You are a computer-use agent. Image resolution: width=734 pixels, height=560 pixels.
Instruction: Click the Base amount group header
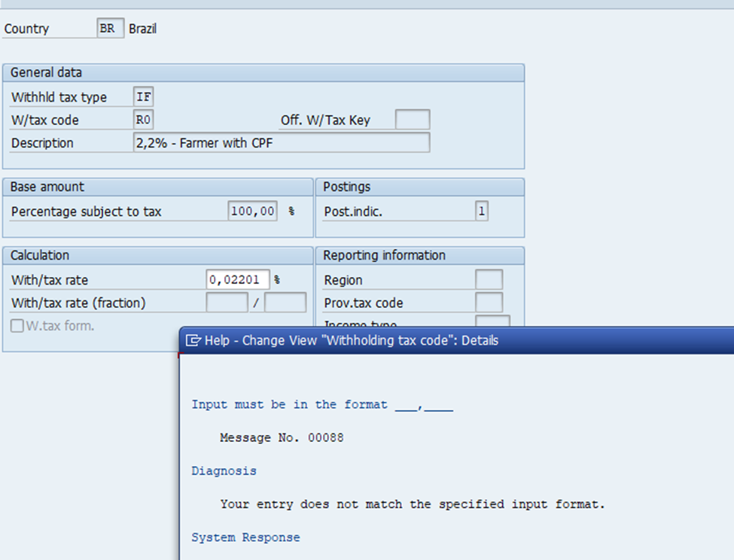[158, 187]
